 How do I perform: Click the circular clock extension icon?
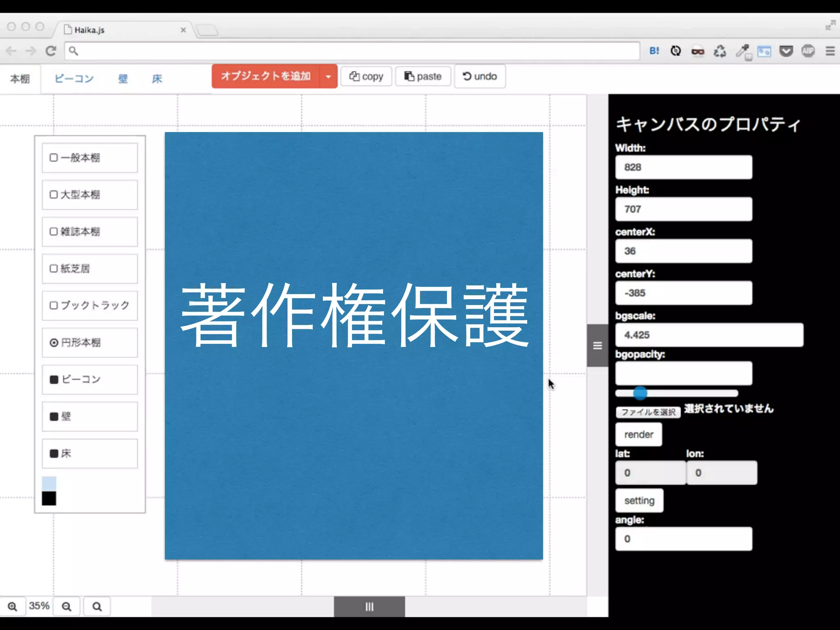click(x=676, y=51)
